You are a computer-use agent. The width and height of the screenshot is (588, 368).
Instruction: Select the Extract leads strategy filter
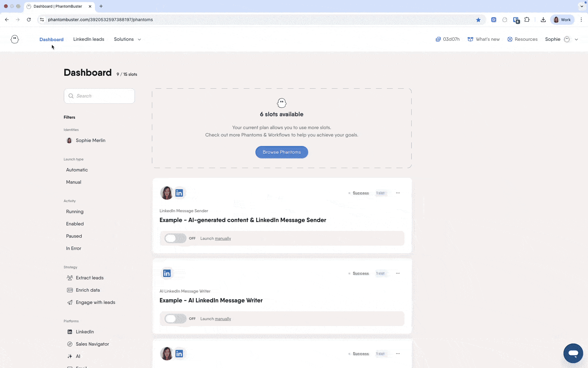tap(85, 278)
